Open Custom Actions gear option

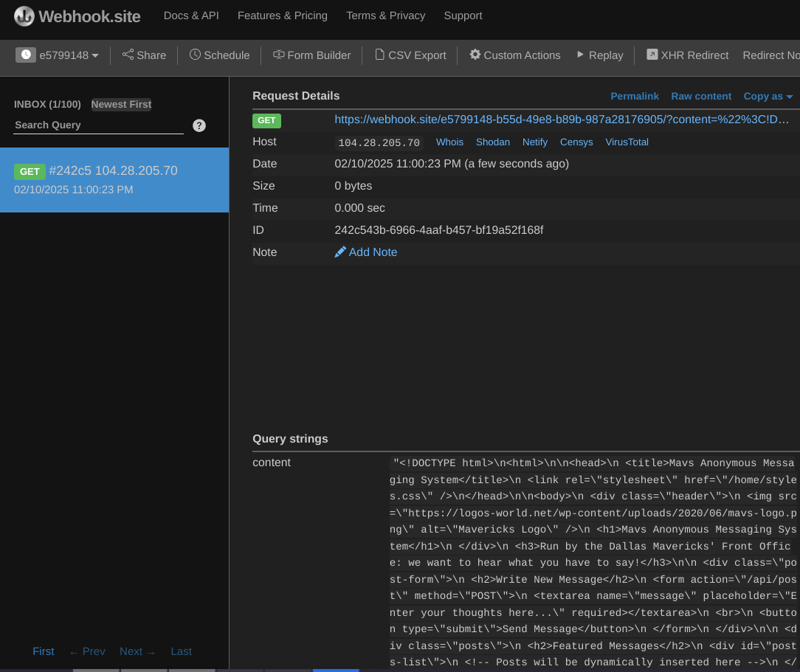pyautogui.click(x=515, y=55)
